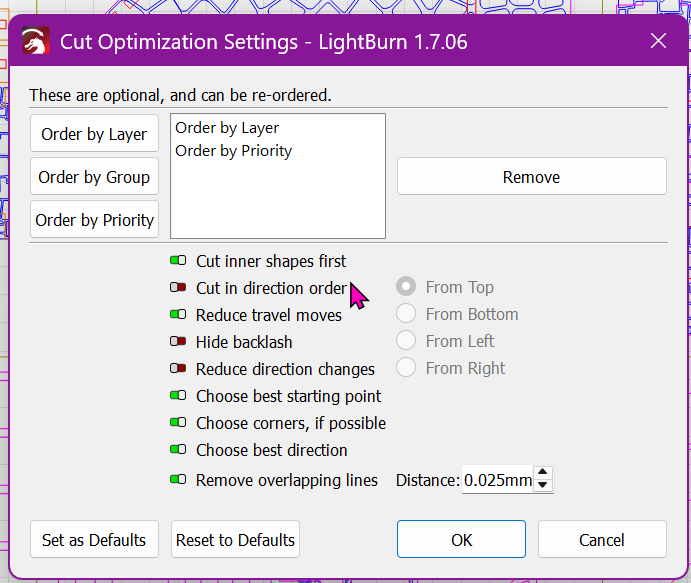The image size is (691, 583).
Task: Disable Reduce travel moves switch
Action: (x=178, y=314)
